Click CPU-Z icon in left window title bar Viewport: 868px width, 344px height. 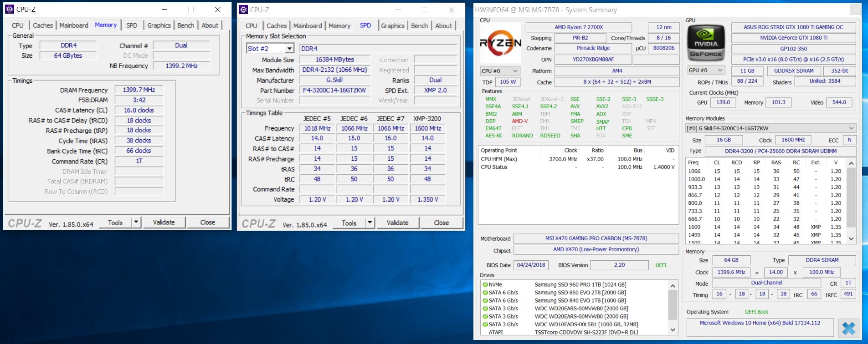(10, 9)
